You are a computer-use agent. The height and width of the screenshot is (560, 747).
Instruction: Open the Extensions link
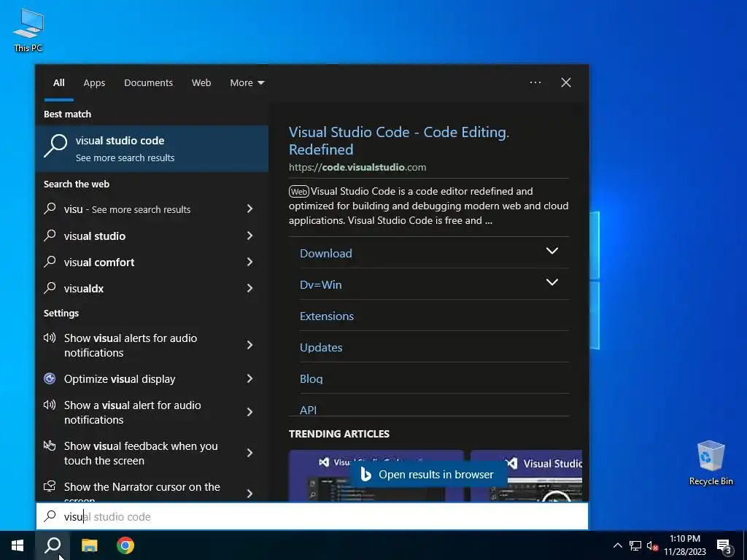click(x=327, y=316)
